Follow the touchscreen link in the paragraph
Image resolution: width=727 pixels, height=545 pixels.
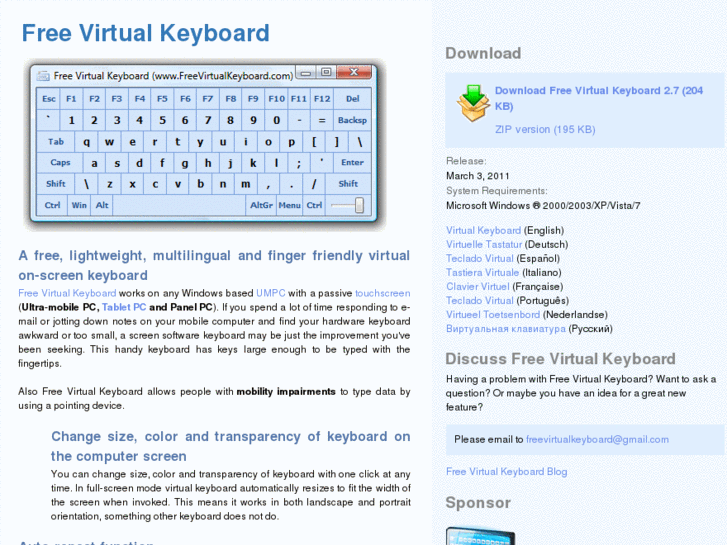click(x=383, y=293)
